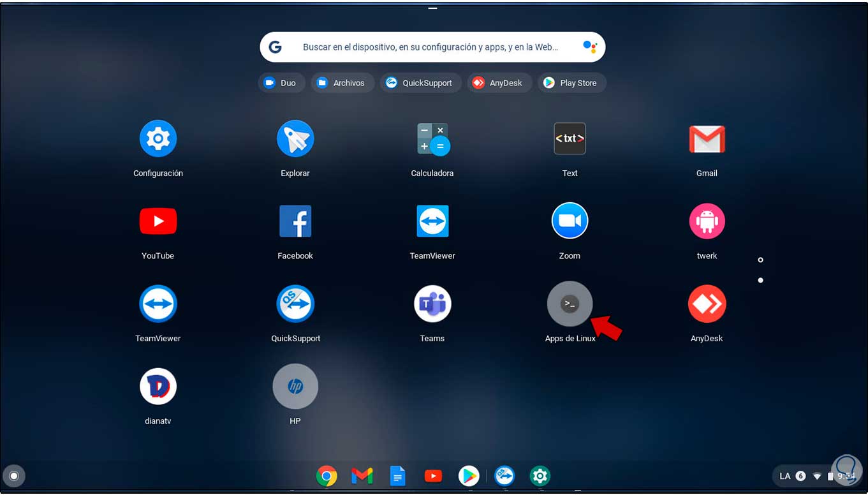Click the launcher circle button on shelf
This screenshot has width=868, height=495.
[14, 476]
